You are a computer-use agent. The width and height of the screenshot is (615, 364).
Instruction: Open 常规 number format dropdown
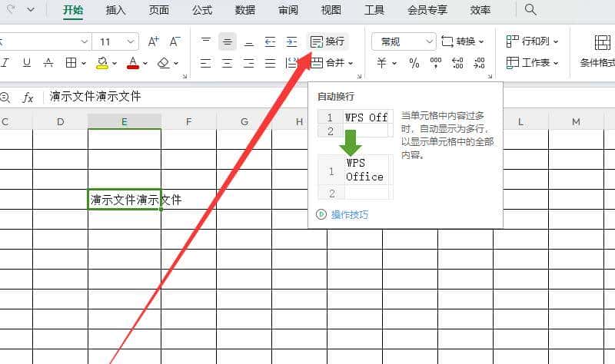[x=403, y=41]
